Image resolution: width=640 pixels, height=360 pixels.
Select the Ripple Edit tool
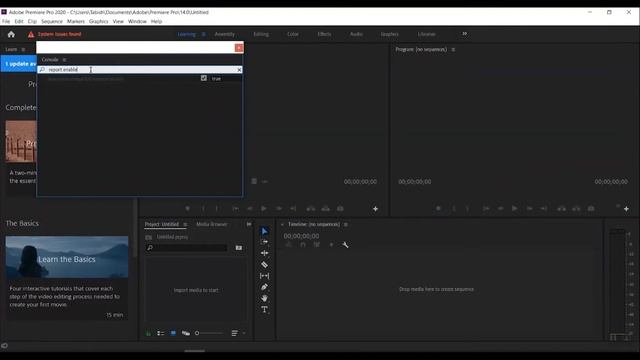click(264, 253)
